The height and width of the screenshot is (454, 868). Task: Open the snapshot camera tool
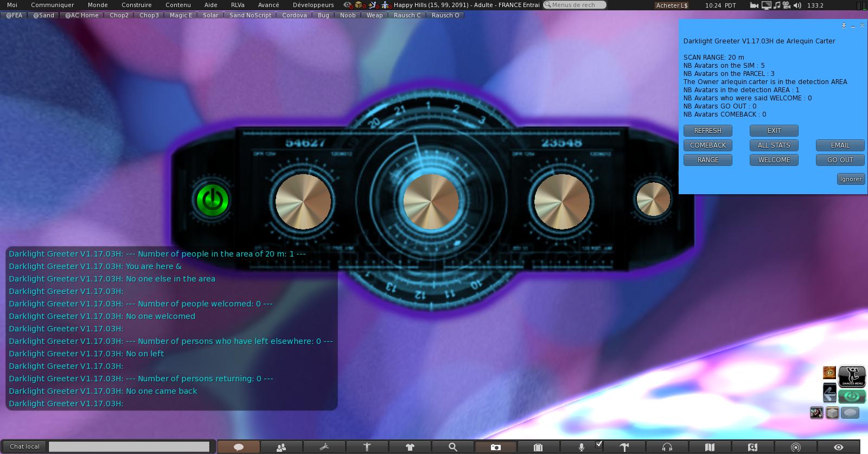point(495,447)
